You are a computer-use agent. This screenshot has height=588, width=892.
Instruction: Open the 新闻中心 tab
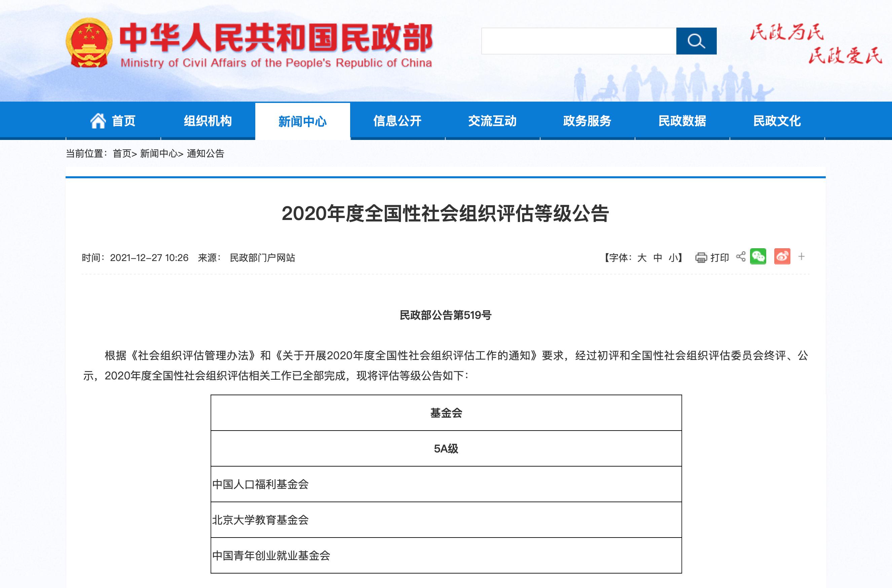[302, 121]
